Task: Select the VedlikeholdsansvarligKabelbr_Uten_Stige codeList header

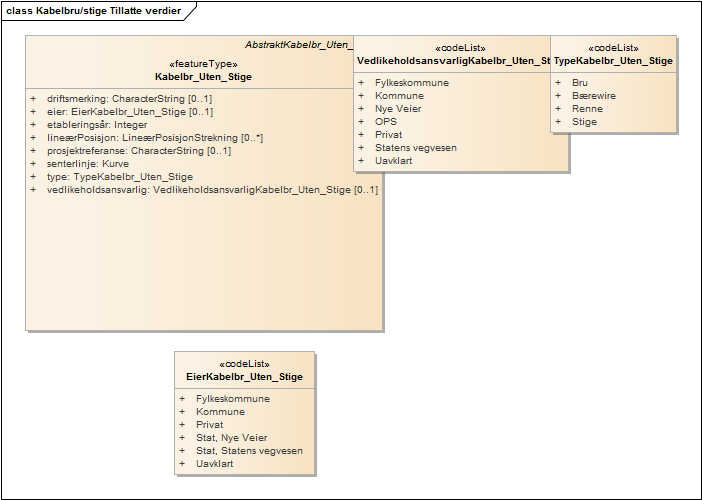Action: click(x=454, y=61)
